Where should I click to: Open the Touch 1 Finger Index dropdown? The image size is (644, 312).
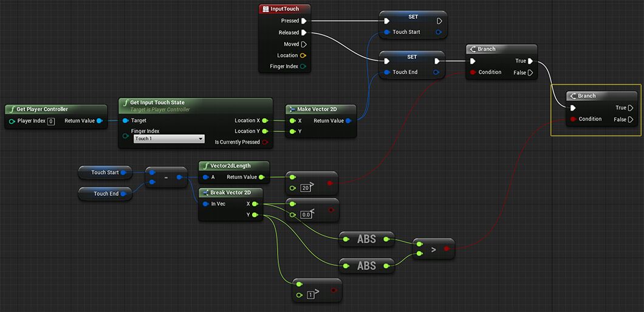click(169, 139)
